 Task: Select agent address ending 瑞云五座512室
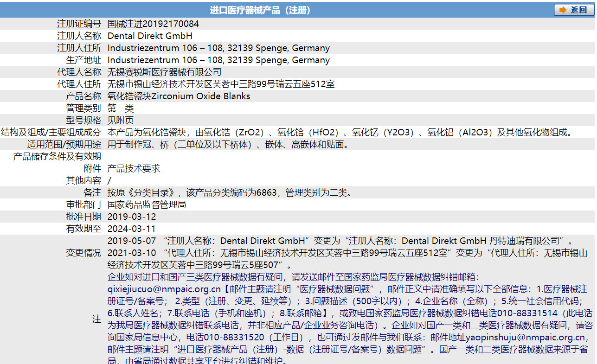pos(221,84)
